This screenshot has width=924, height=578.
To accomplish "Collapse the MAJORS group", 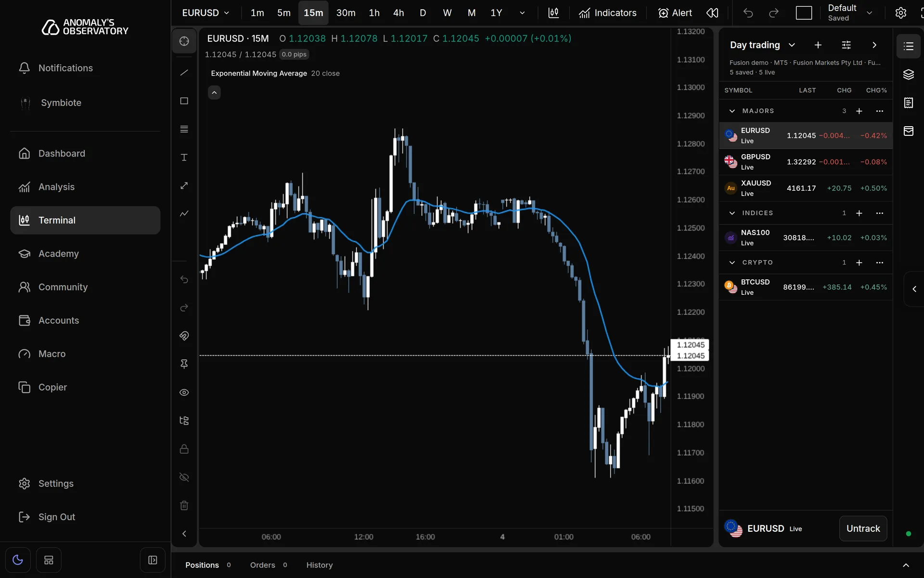I will [732, 111].
